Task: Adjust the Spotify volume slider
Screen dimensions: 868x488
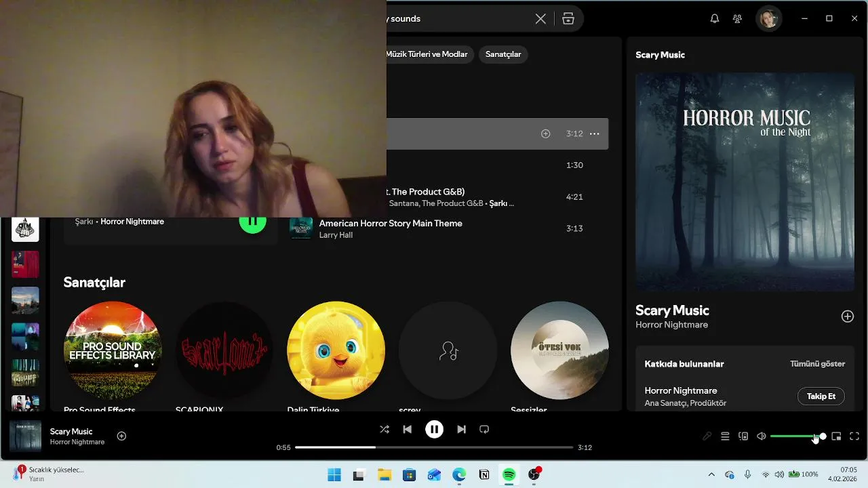Action: point(797,436)
